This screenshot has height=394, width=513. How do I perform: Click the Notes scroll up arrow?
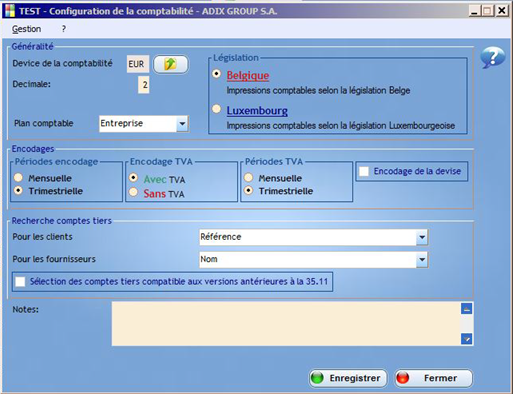[466, 309]
